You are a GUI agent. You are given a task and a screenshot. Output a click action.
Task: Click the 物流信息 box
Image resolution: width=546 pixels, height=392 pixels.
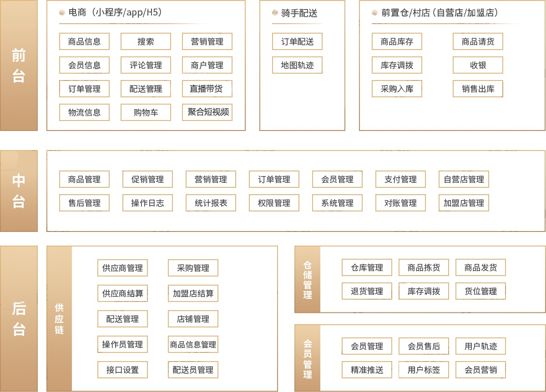(84, 112)
